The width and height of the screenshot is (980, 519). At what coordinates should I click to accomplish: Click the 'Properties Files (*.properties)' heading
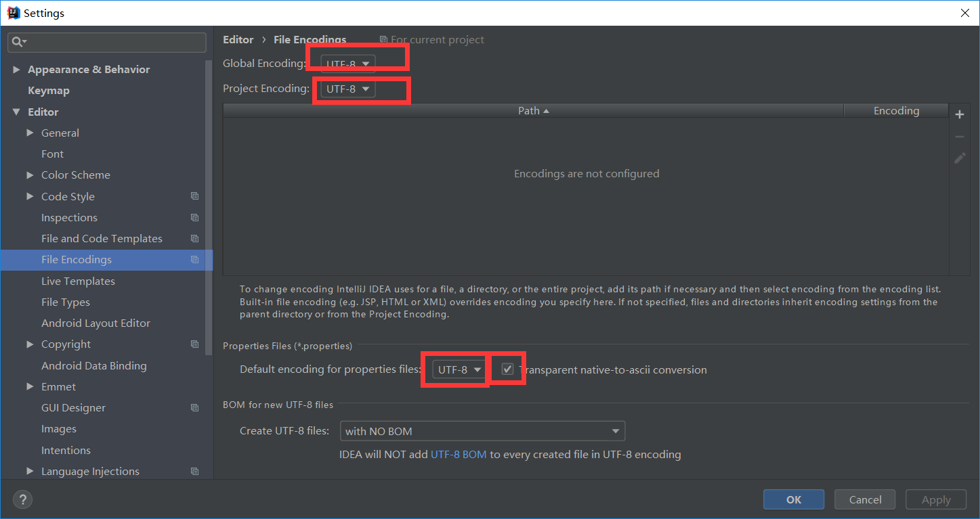click(x=288, y=346)
